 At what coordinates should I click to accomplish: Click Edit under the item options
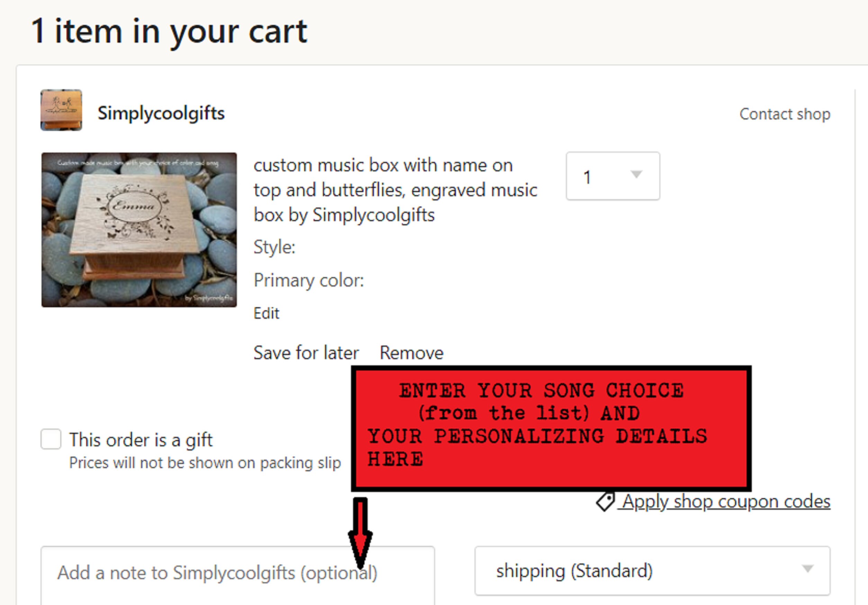coord(266,313)
